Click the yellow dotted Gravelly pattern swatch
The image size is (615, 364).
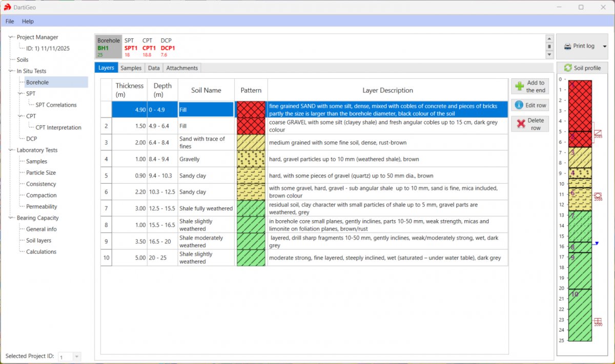point(251,159)
